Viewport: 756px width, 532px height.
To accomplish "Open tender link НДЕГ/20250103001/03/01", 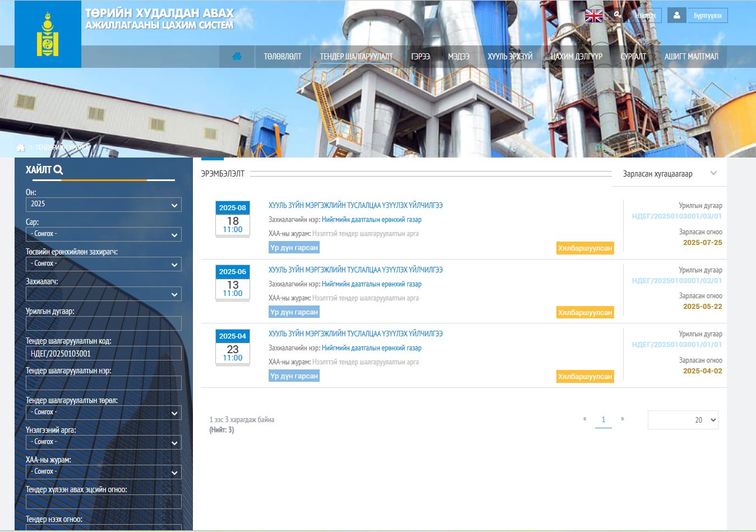I will pyautogui.click(x=676, y=216).
